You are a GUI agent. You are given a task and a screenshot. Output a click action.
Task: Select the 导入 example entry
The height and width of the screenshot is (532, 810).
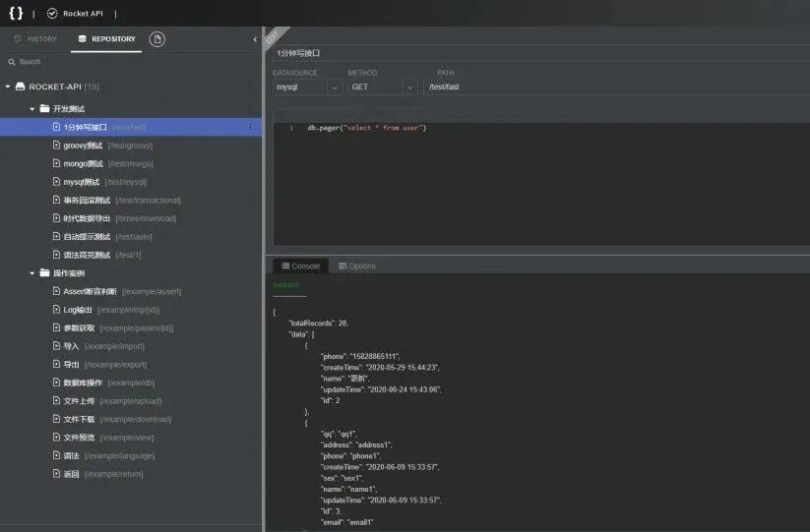(131, 346)
